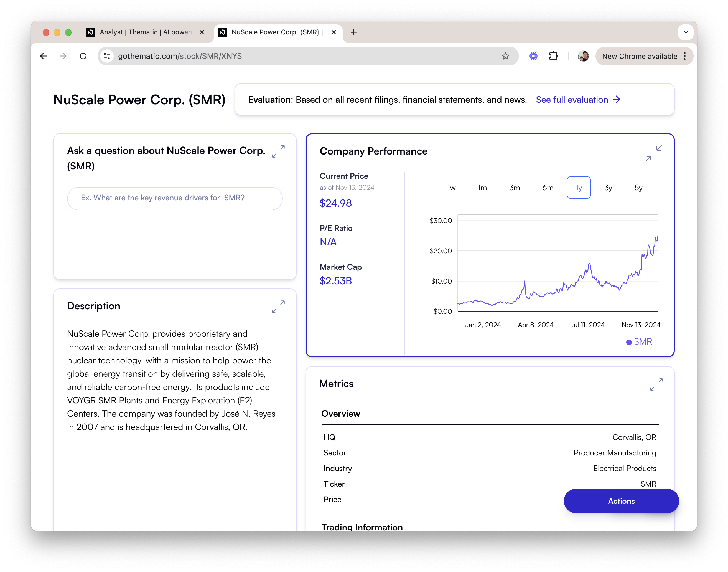
Task: Collapse the Company Performance panel
Action: (653, 153)
